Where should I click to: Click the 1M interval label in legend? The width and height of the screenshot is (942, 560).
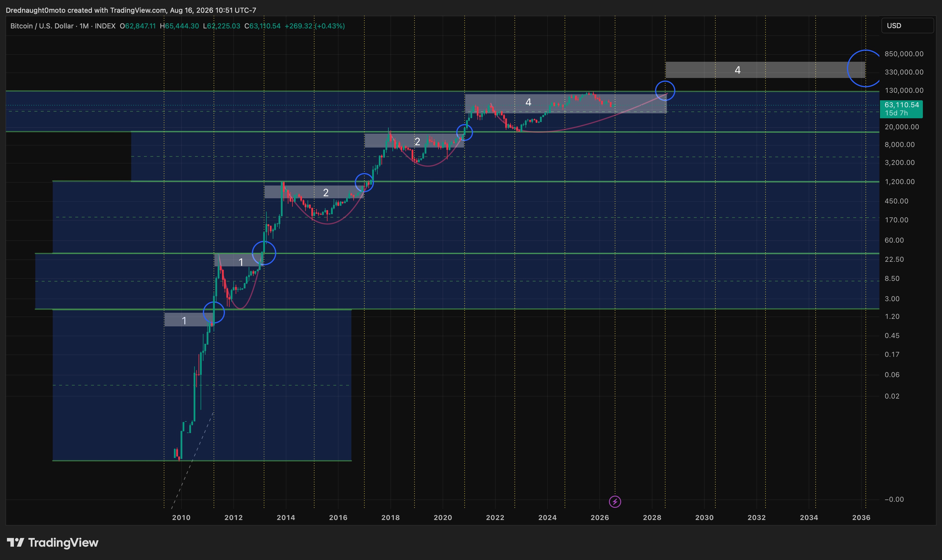tap(84, 26)
